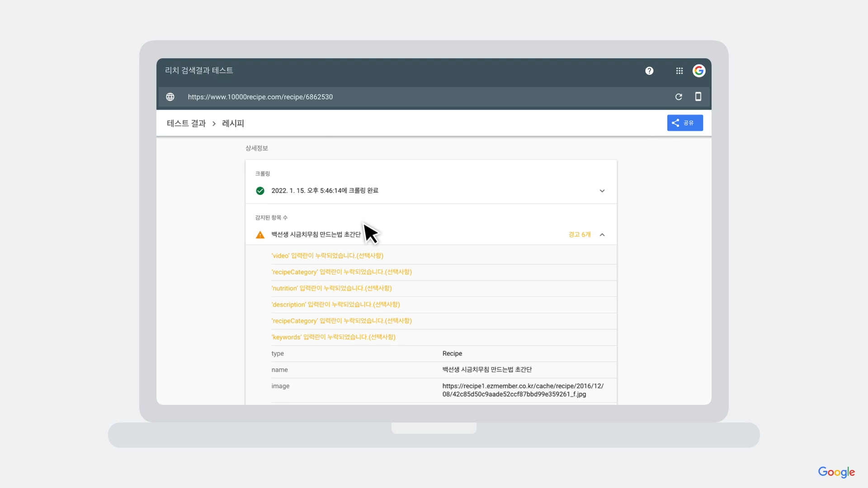Select the name row label
This screenshot has height=488, width=868.
pyautogui.click(x=279, y=370)
